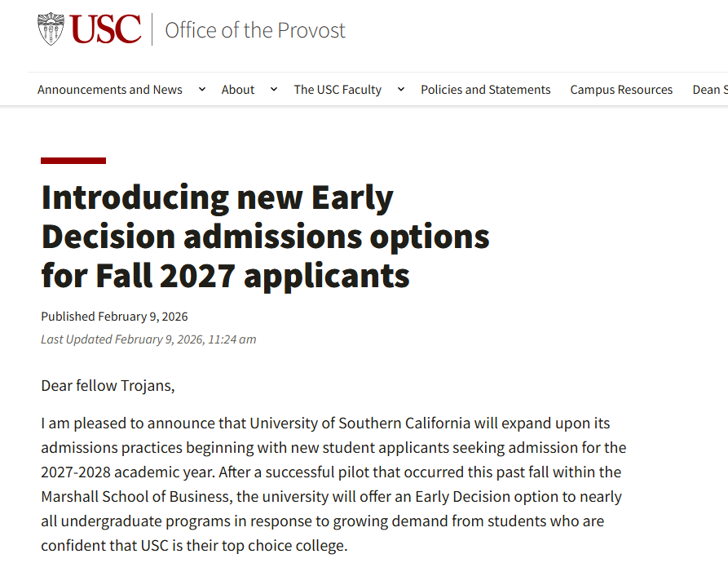This screenshot has height=563, width=728.
Task: Select the About menu item
Action: coord(238,89)
